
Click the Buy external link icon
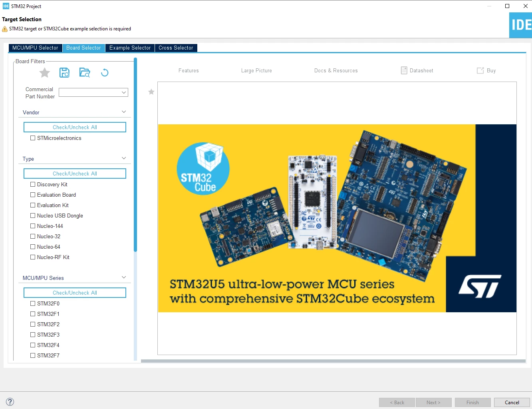click(480, 70)
